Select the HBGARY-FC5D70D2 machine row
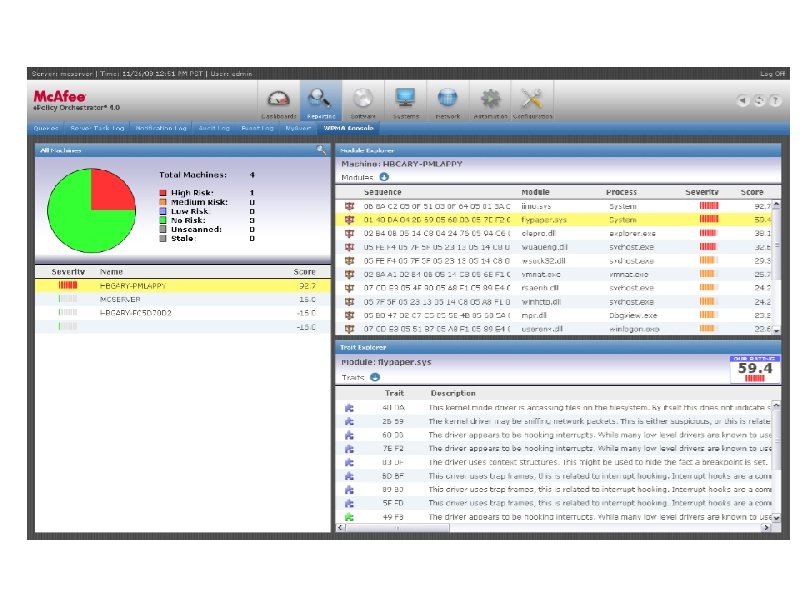Screen dimensions: 800x600 [183, 313]
